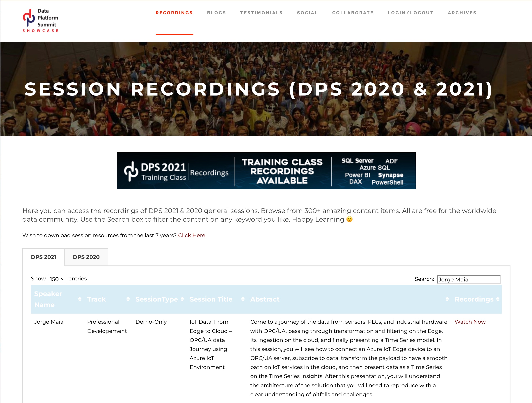Click the smiley emoji after Happy Learning
The image size is (532, 403).
tap(349, 219)
